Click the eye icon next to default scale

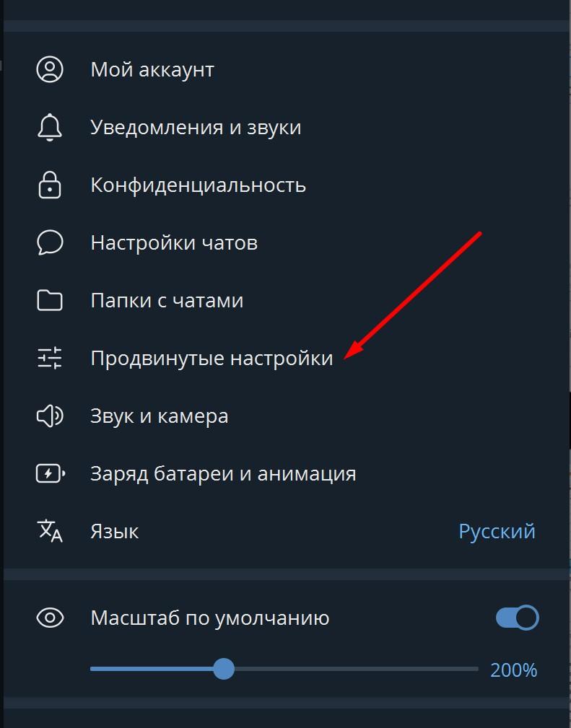point(50,618)
